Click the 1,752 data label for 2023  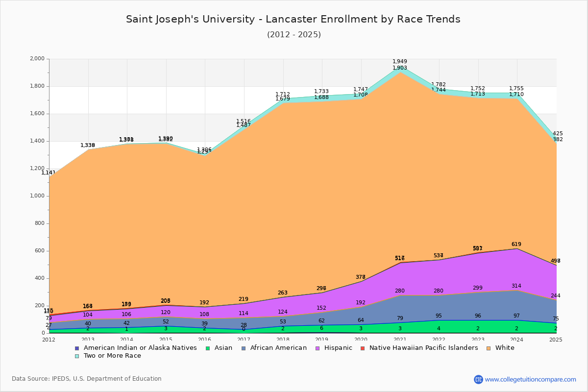[x=478, y=89]
